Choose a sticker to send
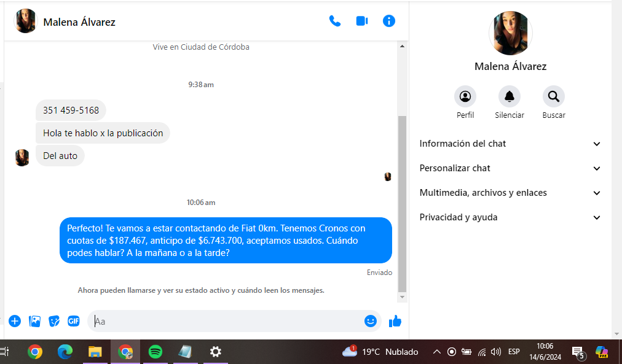 pos(54,321)
